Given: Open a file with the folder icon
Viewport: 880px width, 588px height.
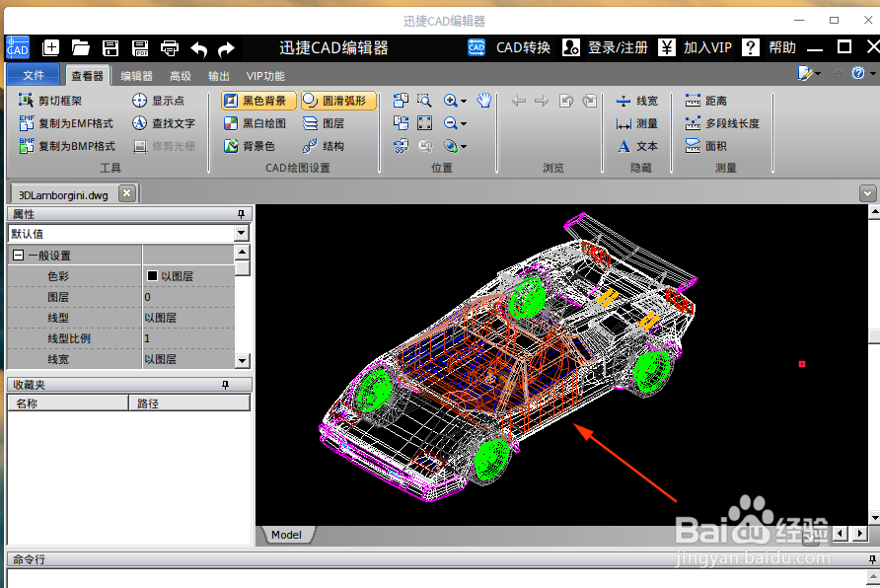Looking at the screenshot, I should pos(80,47).
